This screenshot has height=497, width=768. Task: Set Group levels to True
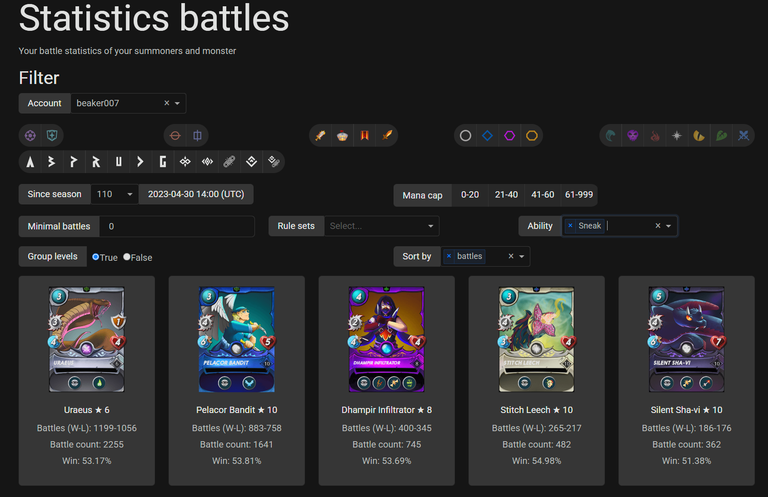96,257
